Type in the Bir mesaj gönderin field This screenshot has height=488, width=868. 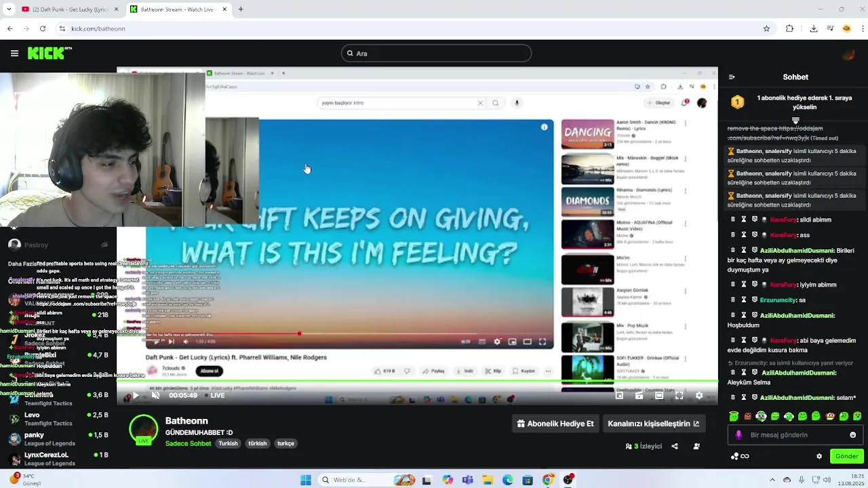click(x=796, y=435)
